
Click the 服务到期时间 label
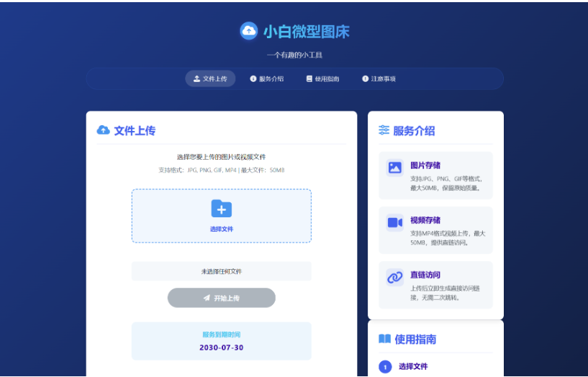221,335
